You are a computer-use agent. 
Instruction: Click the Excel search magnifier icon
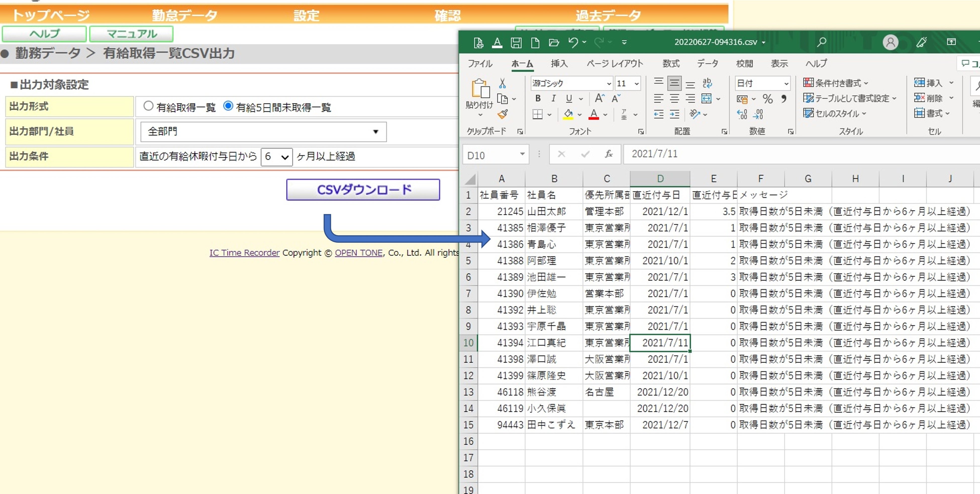pos(821,42)
